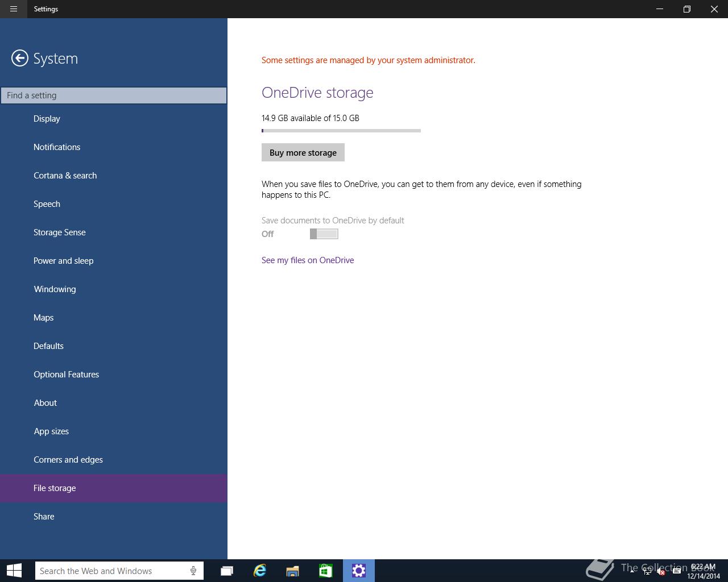Click the Buy more storage button
728x582 pixels.
tap(303, 152)
